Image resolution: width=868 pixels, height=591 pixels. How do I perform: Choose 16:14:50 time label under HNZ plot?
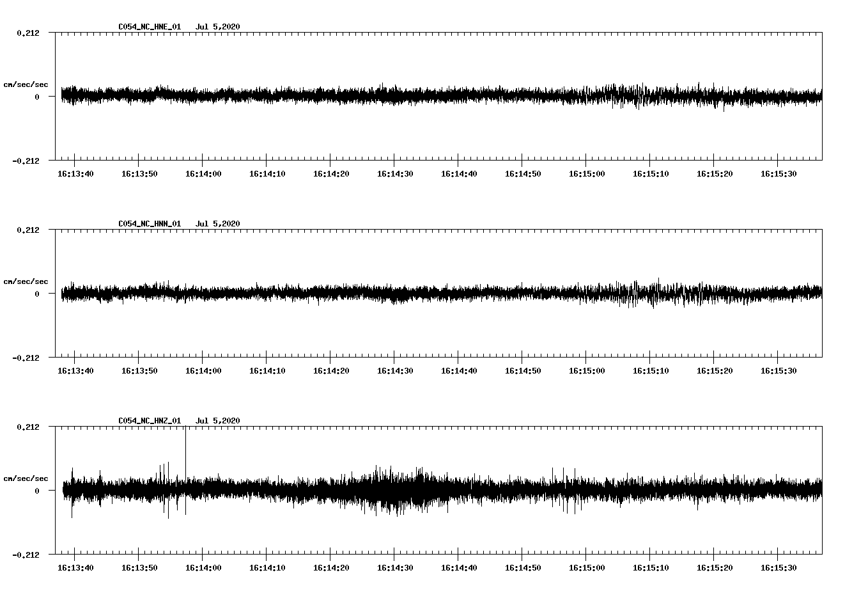[523, 568]
